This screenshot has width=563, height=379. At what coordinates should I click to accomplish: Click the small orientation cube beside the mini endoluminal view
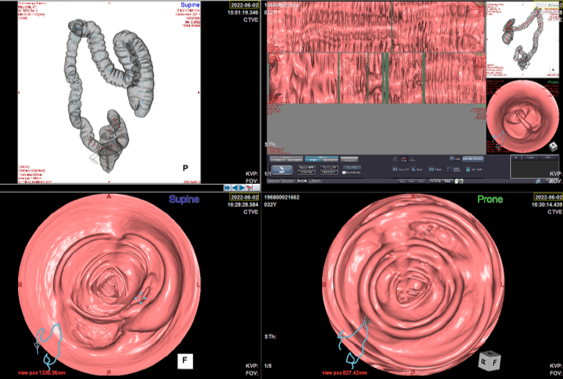tap(553, 146)
